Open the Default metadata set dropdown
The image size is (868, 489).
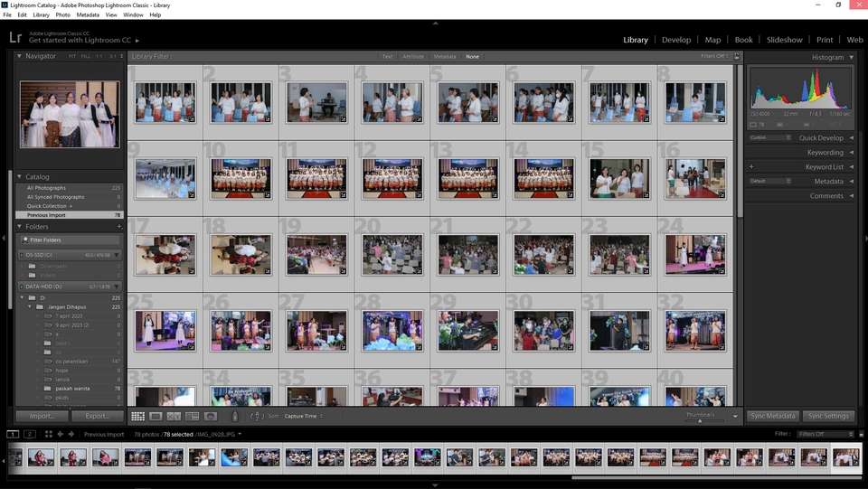pyautogui.click(x=770, y=181)
